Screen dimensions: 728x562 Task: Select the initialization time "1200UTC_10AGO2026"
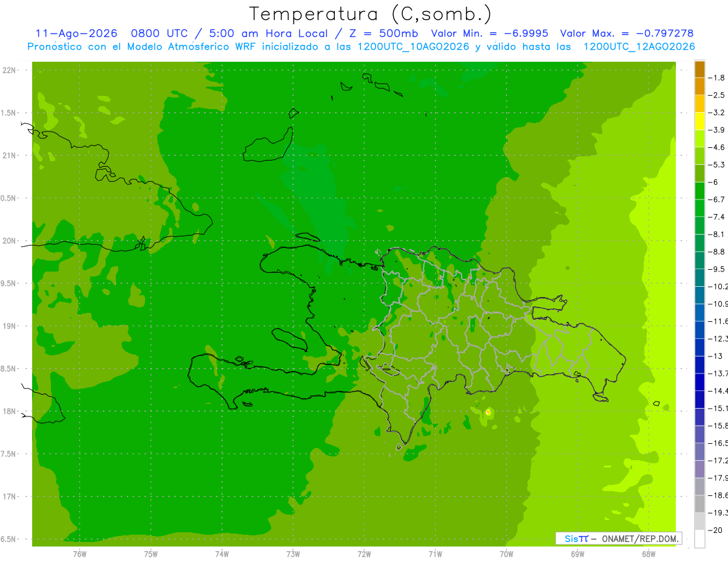click(414, 47)
